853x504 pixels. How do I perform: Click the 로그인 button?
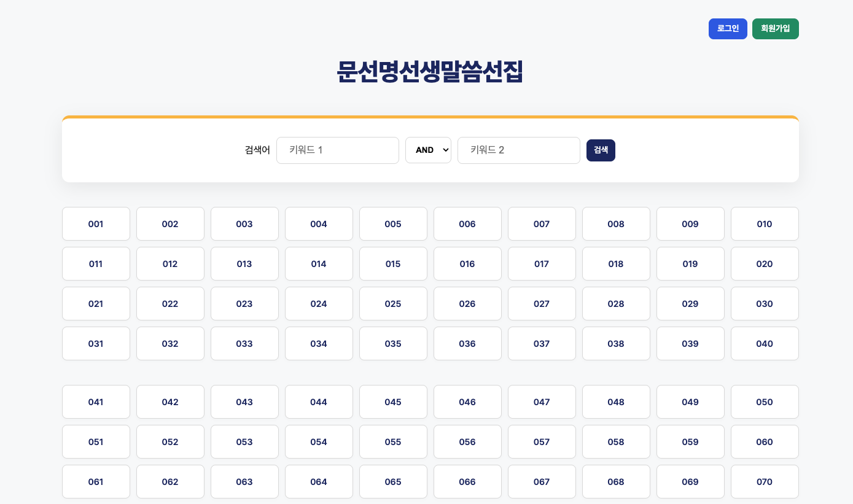(x=728, y=29)
